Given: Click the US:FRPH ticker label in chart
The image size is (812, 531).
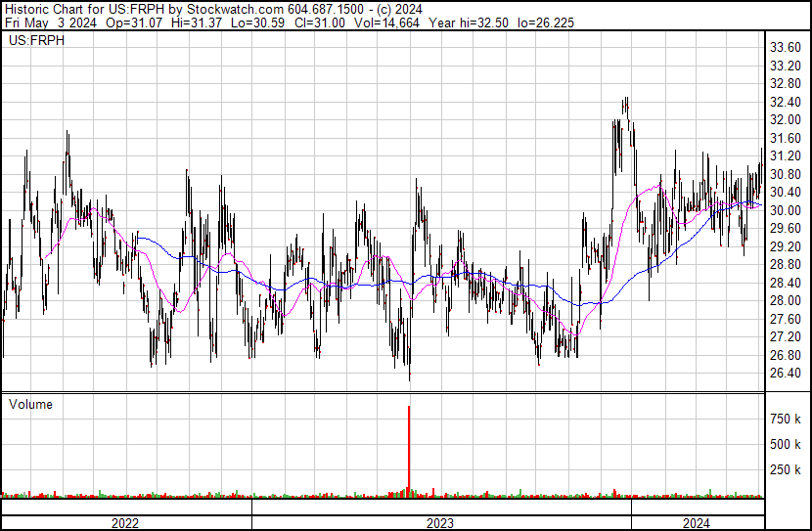Looking at the screenshot, I should 34,41.
